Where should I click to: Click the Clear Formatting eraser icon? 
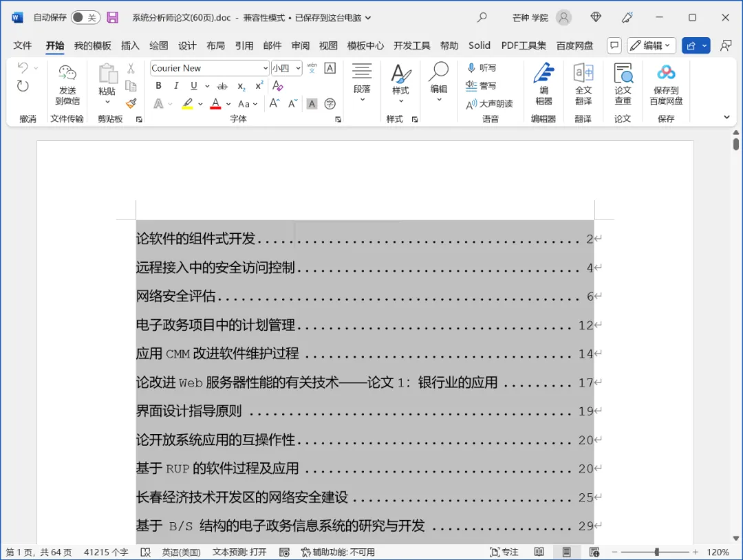278,86
